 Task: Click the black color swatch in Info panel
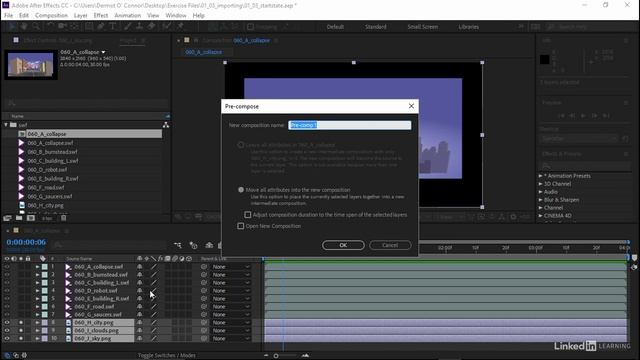(544, 59)
